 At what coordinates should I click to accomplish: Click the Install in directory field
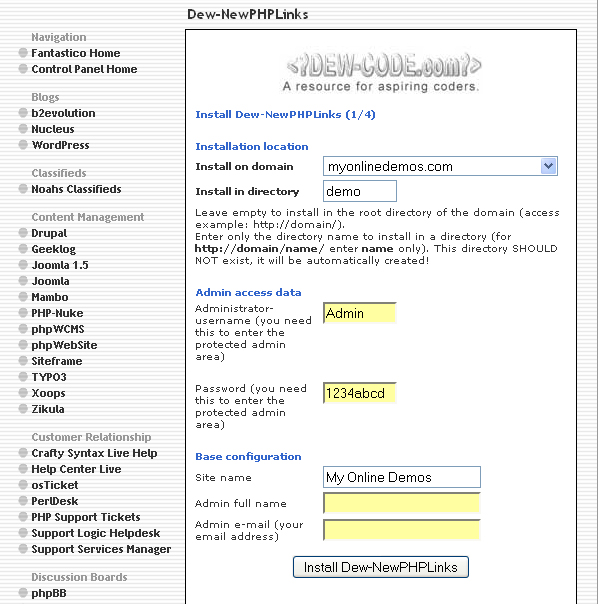[360, 191]
